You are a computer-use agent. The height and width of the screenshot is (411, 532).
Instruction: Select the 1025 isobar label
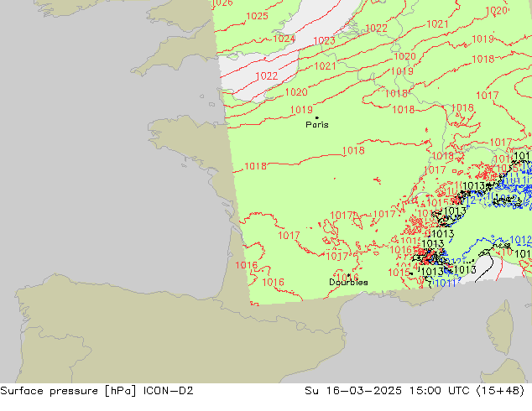click(257, 16)
